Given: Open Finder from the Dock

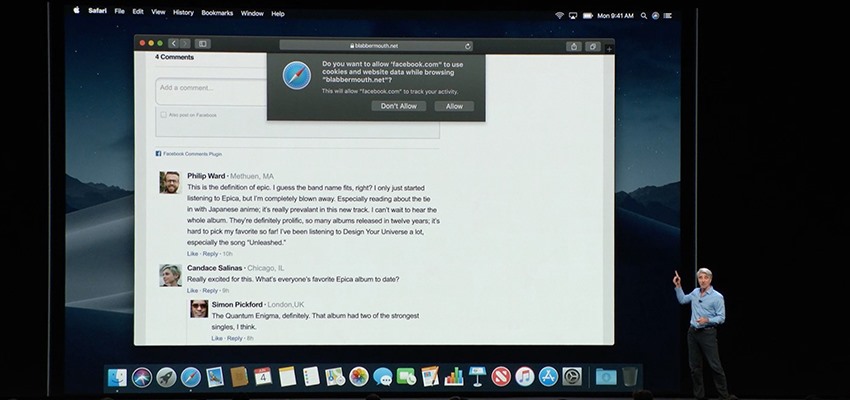Looking at the screenshot, I should tap(118, 377).
